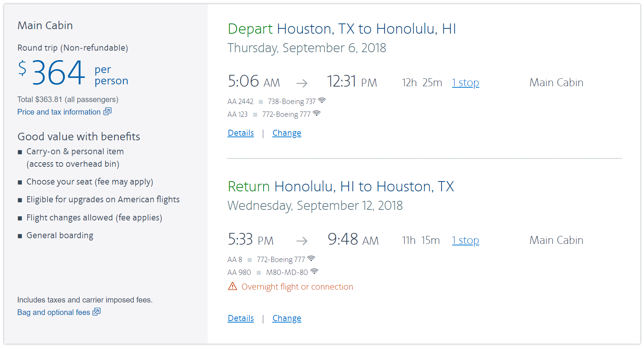Click Wi-Fi icon beside AA 123 Boeing 777
This screenshot has width=644, height=349.
click(317, 113)
